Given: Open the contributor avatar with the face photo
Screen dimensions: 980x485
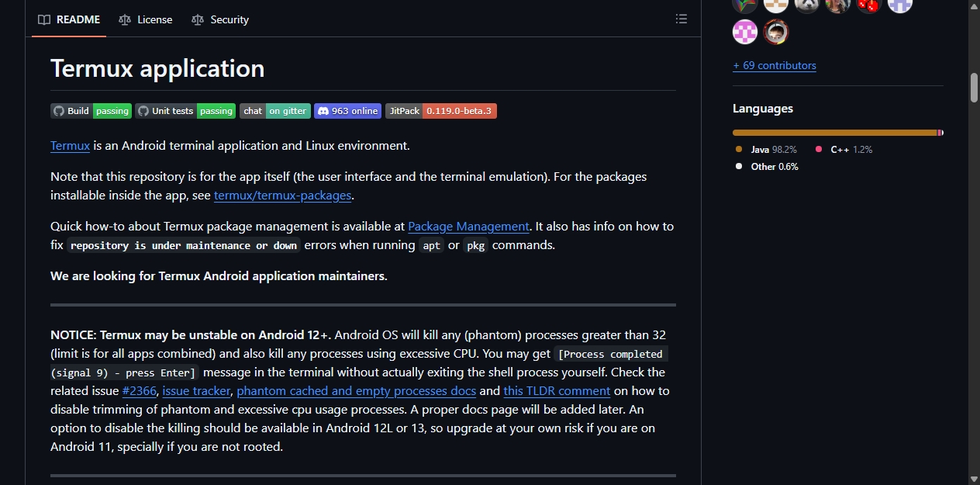Looking at the screenshot, I should (x=776, y=32).
